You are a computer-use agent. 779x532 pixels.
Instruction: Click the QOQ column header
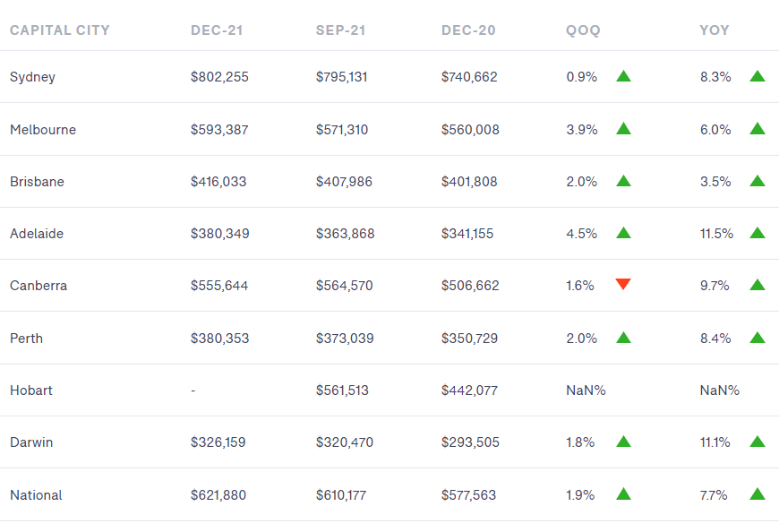[583, 30]
